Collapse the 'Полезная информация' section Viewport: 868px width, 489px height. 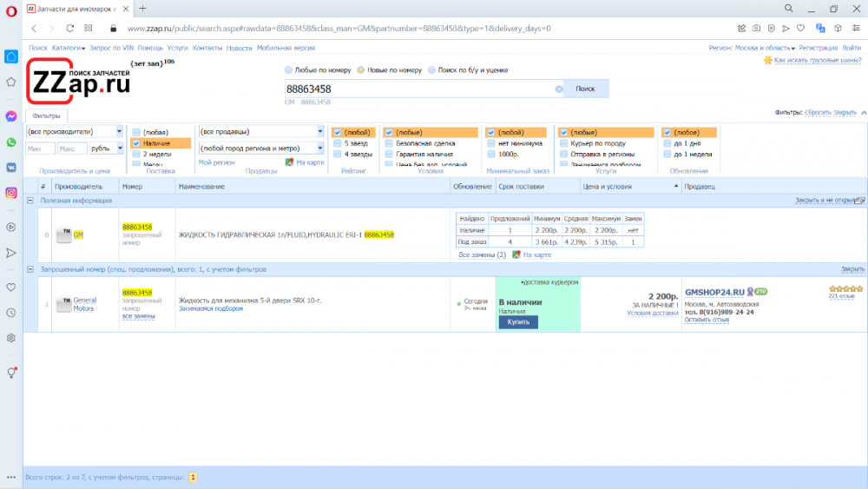(x=30, y=200)
